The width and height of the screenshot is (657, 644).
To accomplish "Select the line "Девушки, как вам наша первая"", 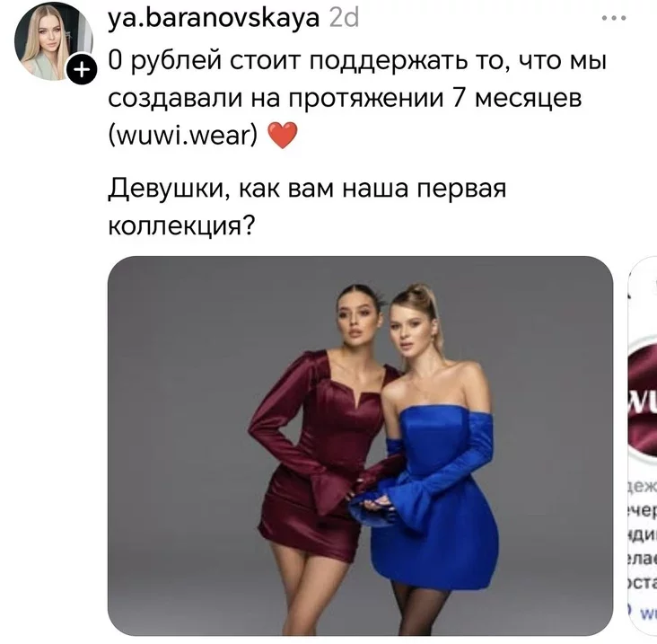I will [x=307, y=188].
